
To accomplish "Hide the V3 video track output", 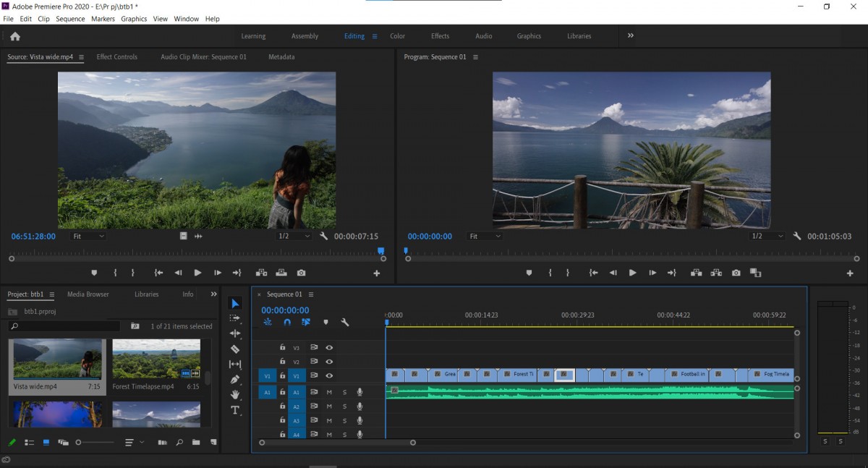I will pyautogui.click(x=329, y=348).
